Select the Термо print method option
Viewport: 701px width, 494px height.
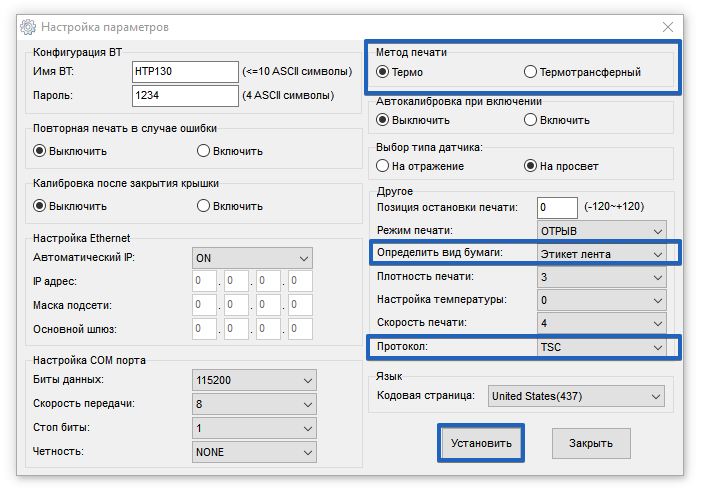[x=383, y=72]
